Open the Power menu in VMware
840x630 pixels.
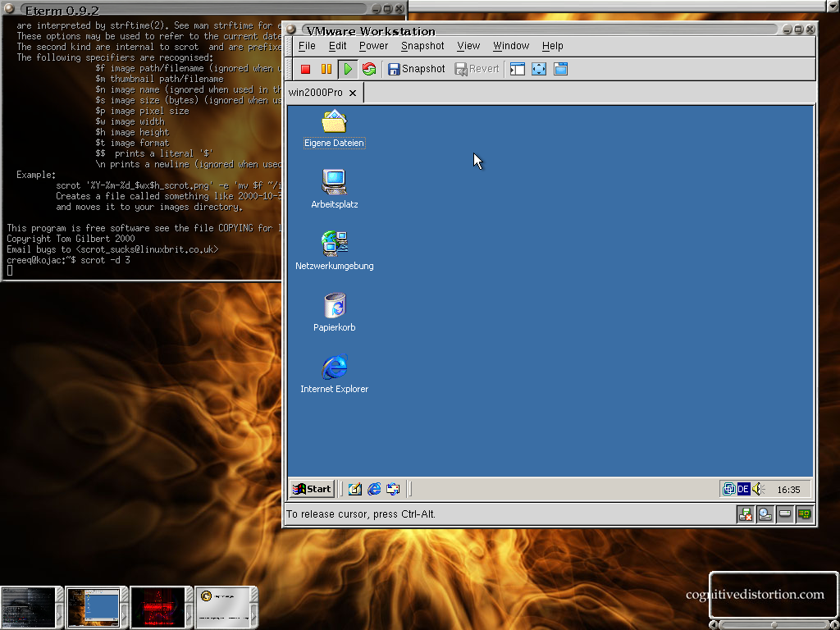tap(373, 46)
